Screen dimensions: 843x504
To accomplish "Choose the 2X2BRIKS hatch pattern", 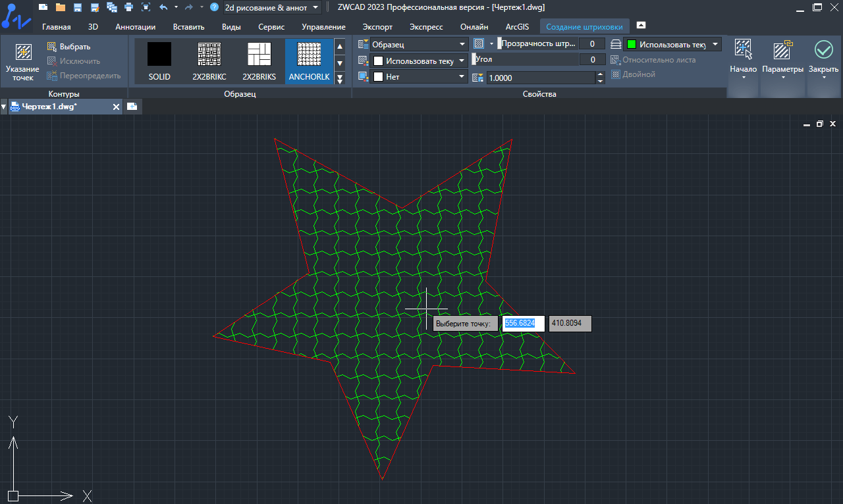I will (x=259, y=61).
